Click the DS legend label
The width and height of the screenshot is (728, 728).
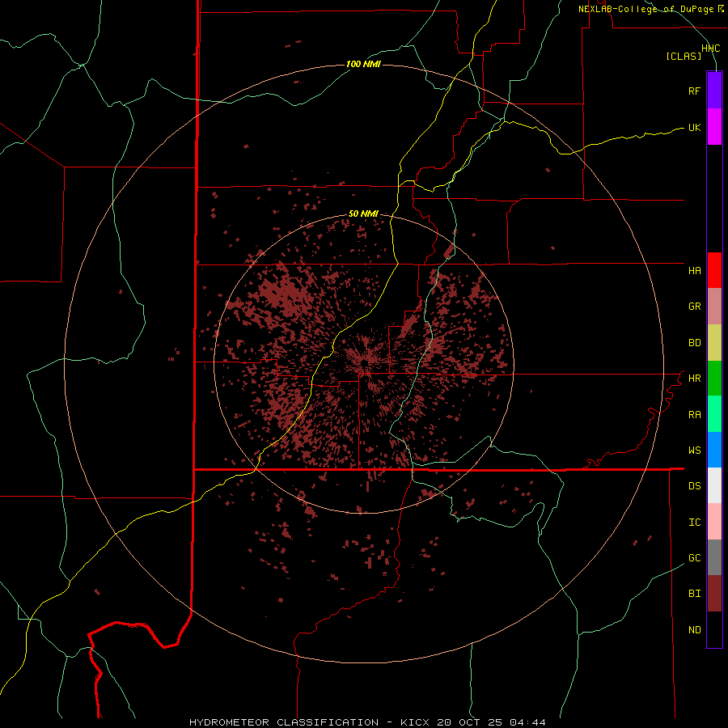click(694, 486)
